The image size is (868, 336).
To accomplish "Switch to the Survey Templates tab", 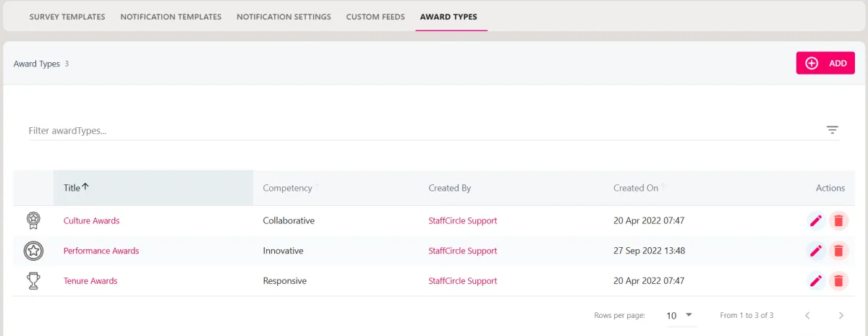I will (67, 17).
